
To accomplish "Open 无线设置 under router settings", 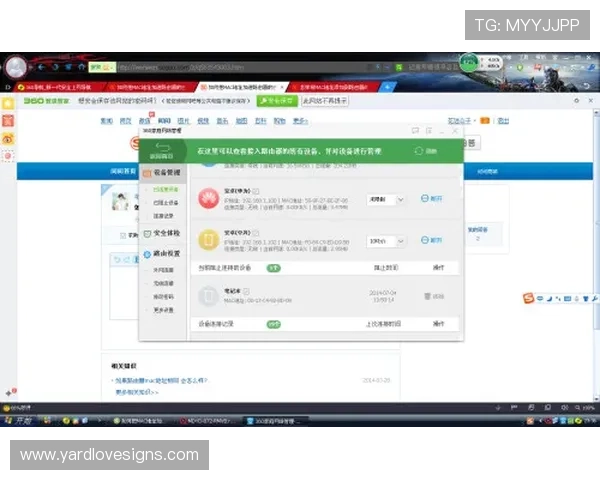I will click(x=163, y=283).
